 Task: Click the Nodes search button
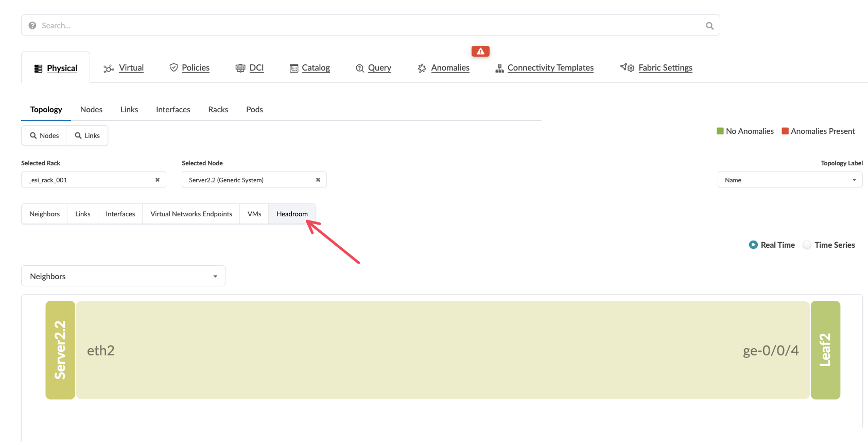pos(44,135)
